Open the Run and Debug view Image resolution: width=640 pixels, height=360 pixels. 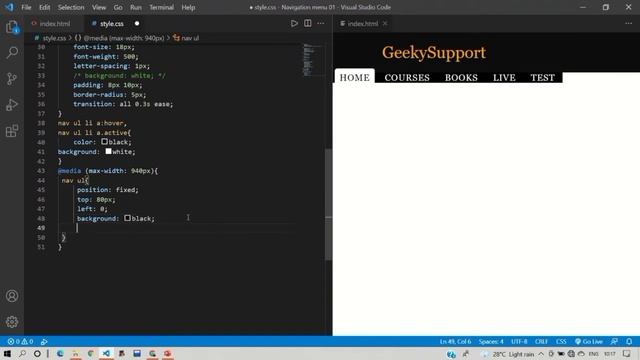(12, 104)
